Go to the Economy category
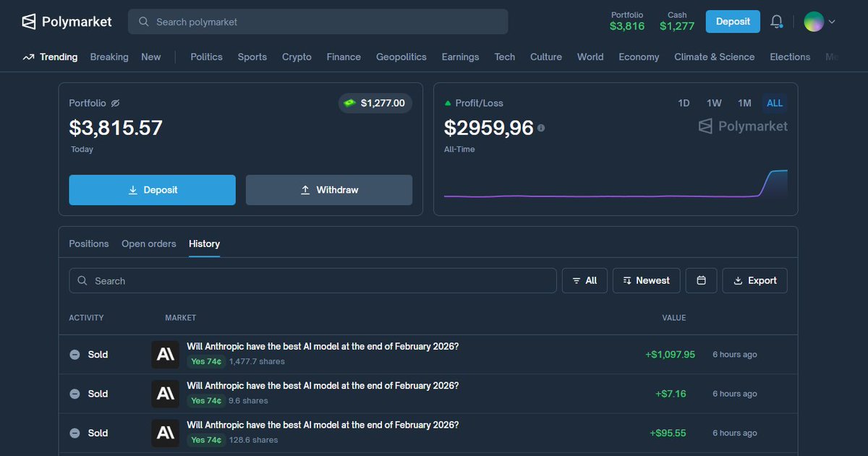The image size is (868, 456). coord(639,57)
